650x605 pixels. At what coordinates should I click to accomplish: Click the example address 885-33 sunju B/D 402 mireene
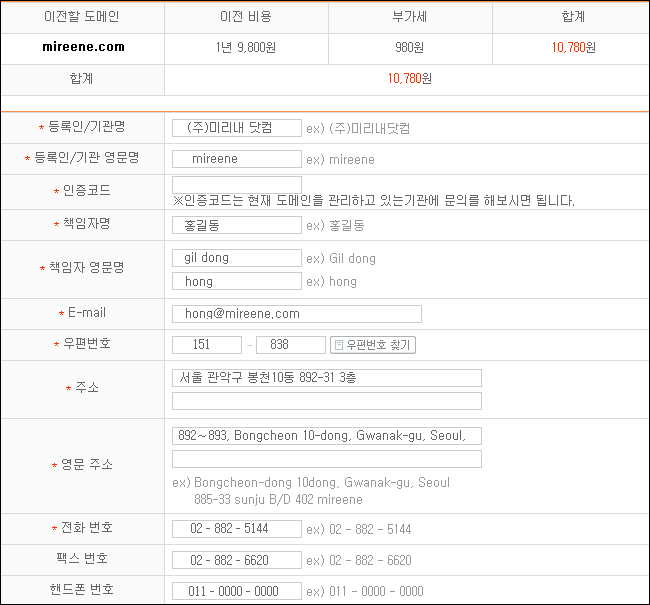(278, 499)
